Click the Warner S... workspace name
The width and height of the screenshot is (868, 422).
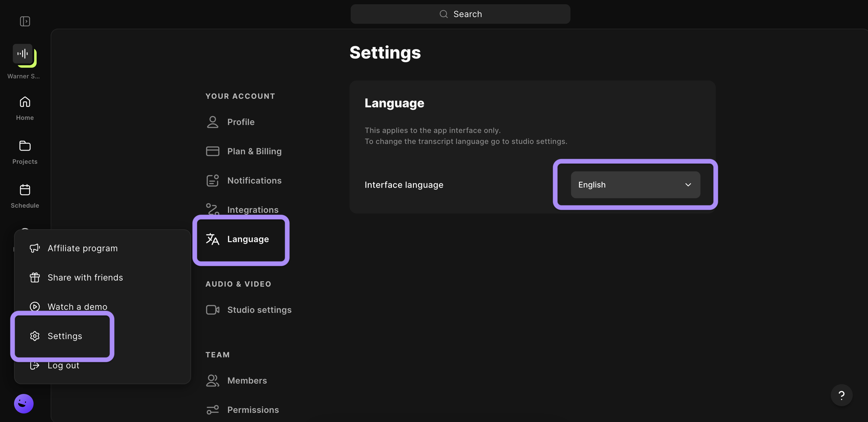(x=24, y=76)
